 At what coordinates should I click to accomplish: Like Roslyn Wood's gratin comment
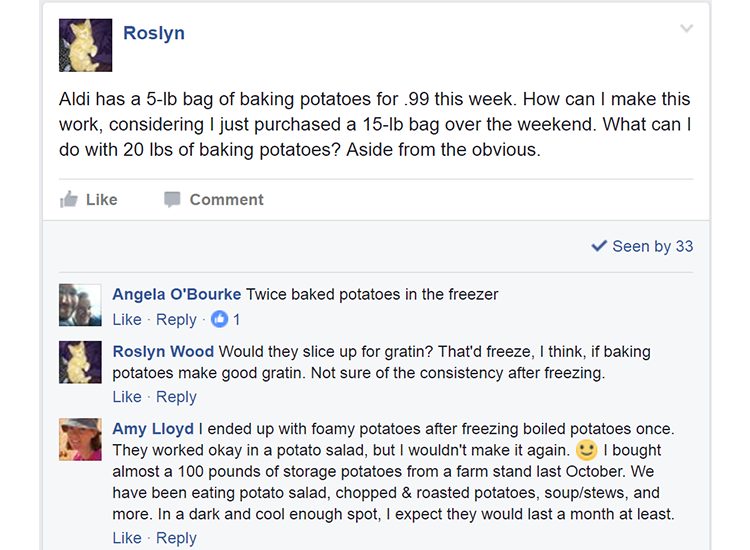[x=127, y=397]
